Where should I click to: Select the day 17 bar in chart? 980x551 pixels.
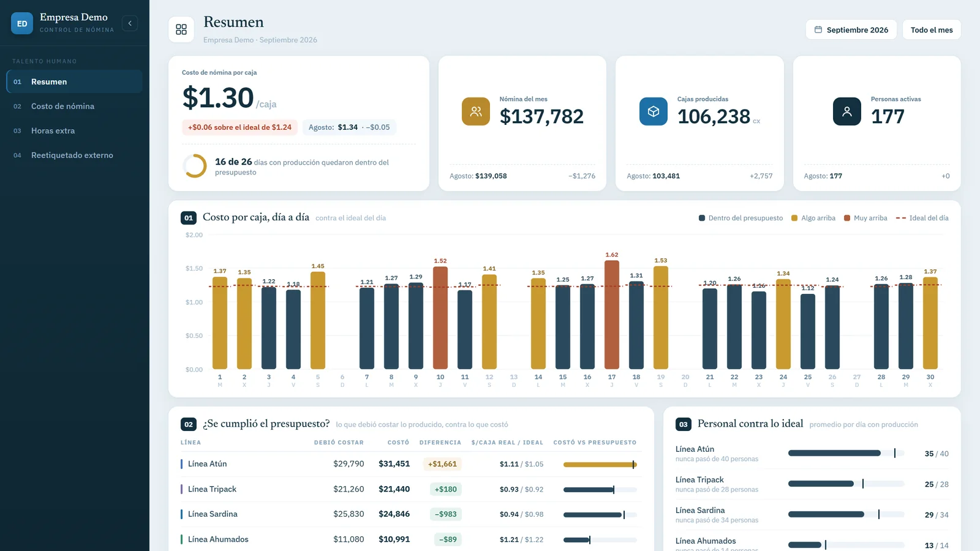point(612,315)
